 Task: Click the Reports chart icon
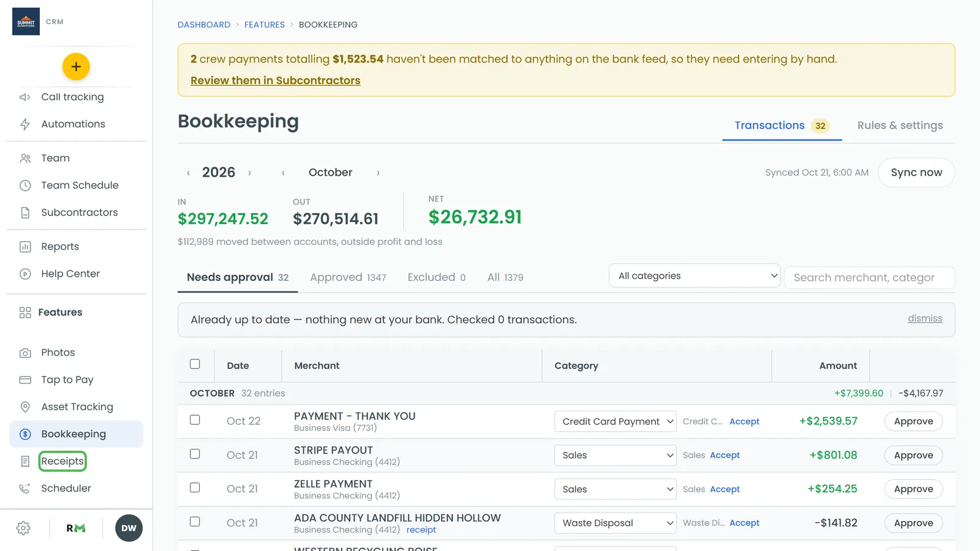tap(25, 247)
